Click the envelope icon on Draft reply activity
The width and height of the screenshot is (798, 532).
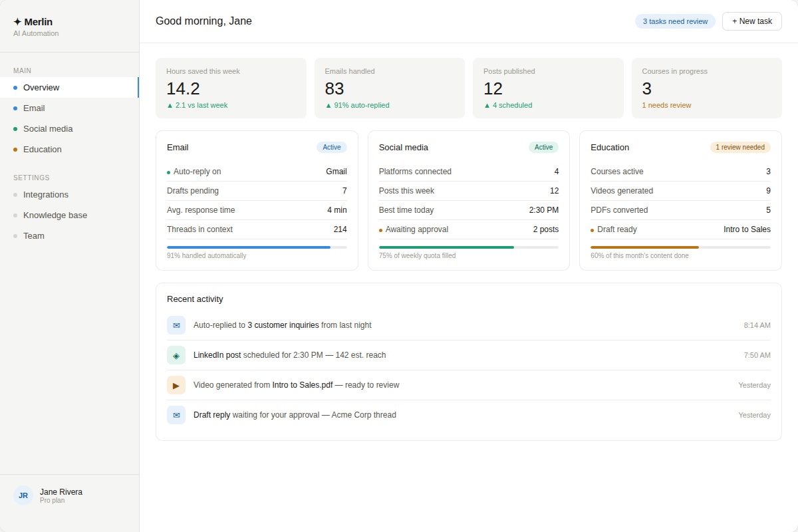(176, 415)
